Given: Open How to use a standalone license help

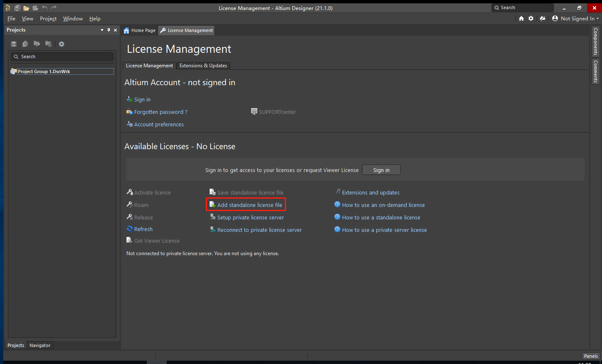Looking at the screenshot, I should point(377,217).
